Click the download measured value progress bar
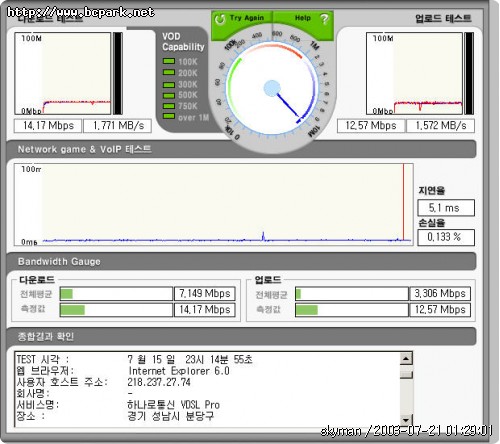Image resolution: width=500 pixels, height=444 pixels. coord(116,310)
